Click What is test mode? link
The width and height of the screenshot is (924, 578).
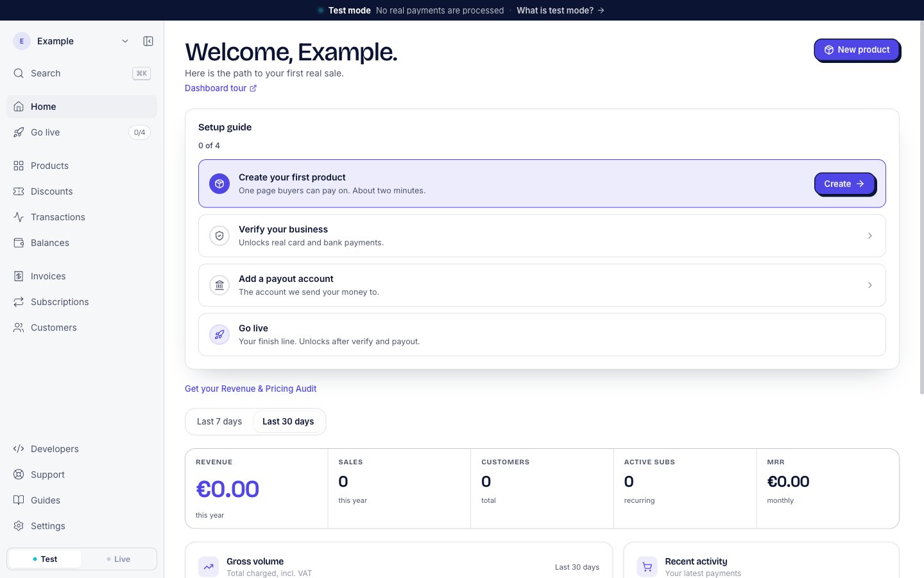(x=560, y=10)
